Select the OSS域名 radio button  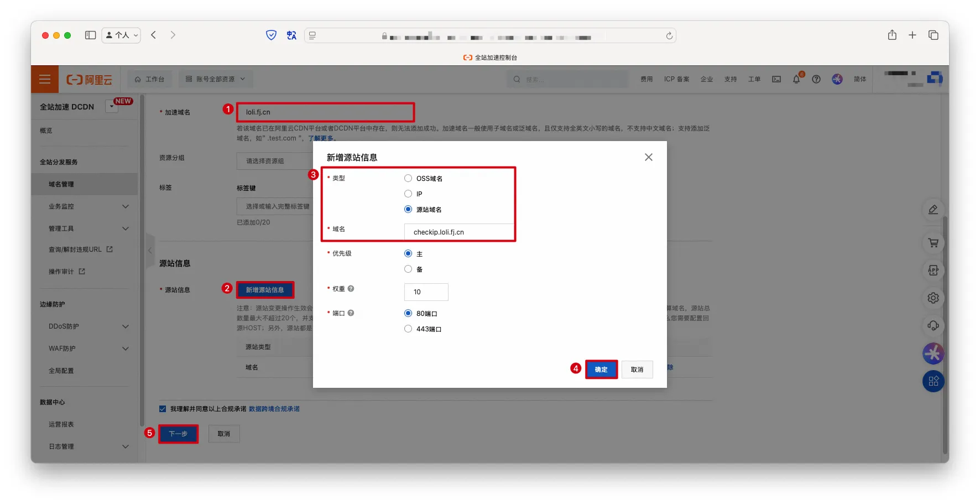point(408,178)
